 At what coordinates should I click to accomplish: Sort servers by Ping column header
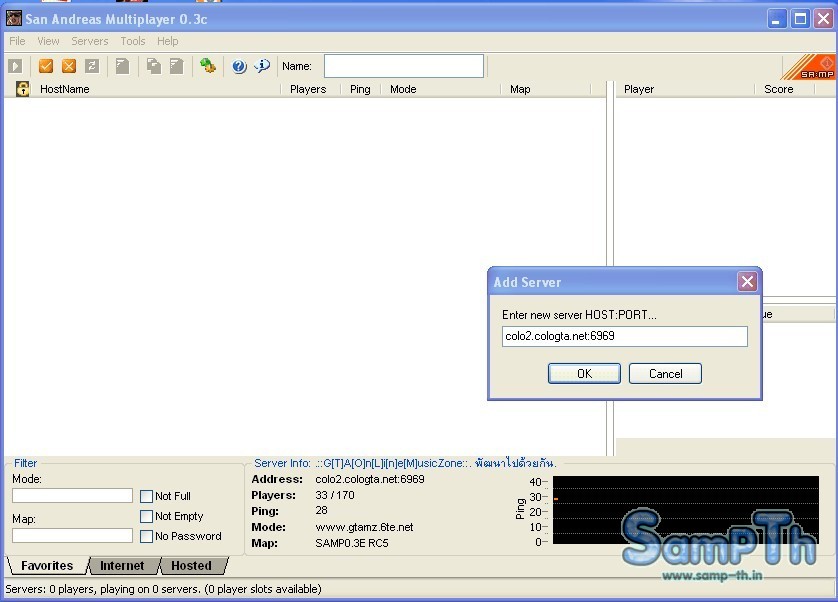pyautogui.click(x=360, y=89)
